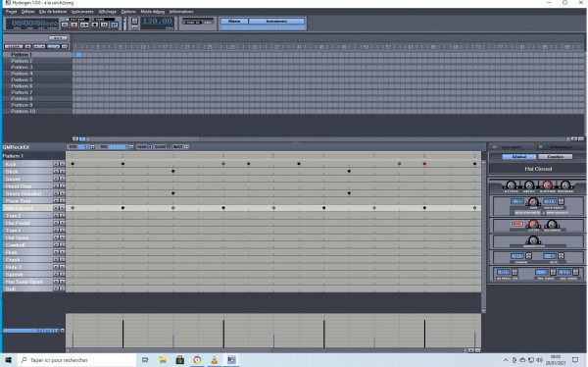
Task: Increase tempo with BPM up arrow
Action: coord(134,21)
